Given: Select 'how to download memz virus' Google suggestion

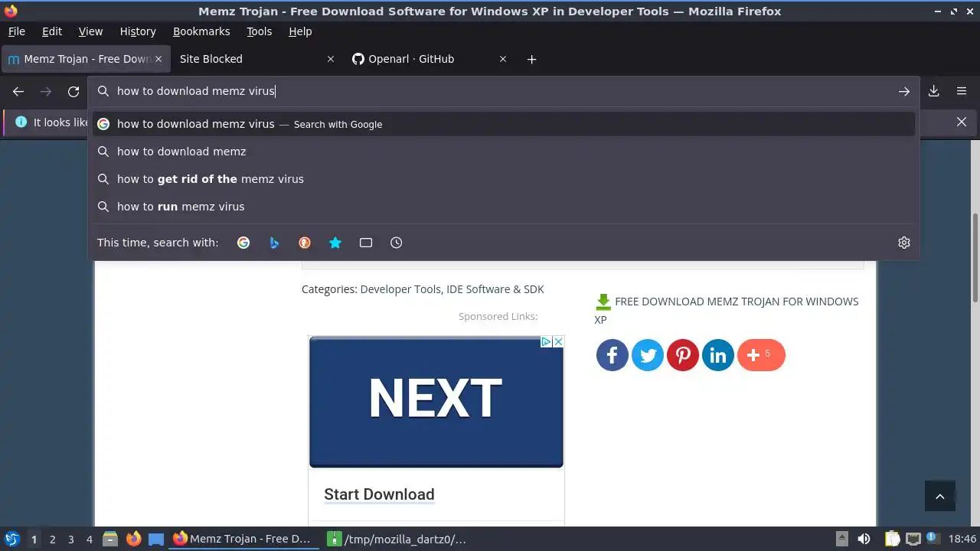Looking at the screenshot, I should 504,124.
